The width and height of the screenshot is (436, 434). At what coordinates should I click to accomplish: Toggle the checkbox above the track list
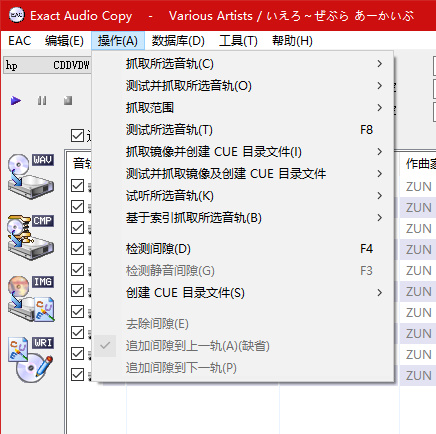tap(77, 136)
